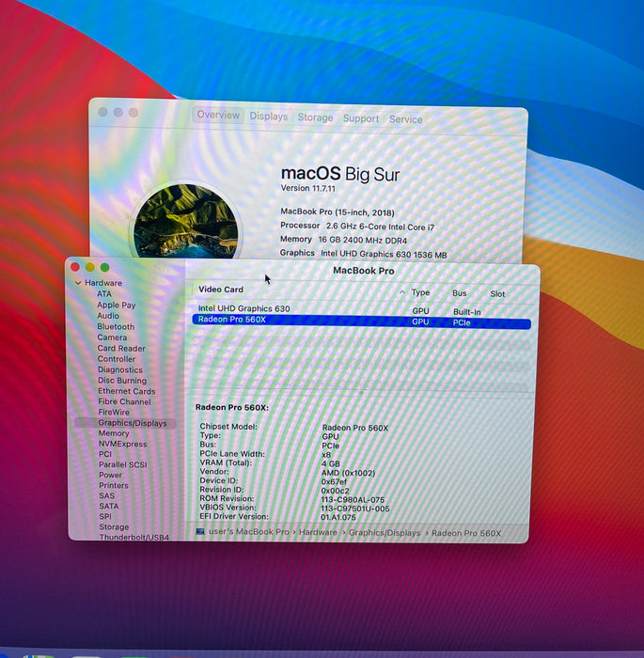Minimize System Information window with yellow button
The height and width of the screenshot is (658, 644).
[90, 267]
